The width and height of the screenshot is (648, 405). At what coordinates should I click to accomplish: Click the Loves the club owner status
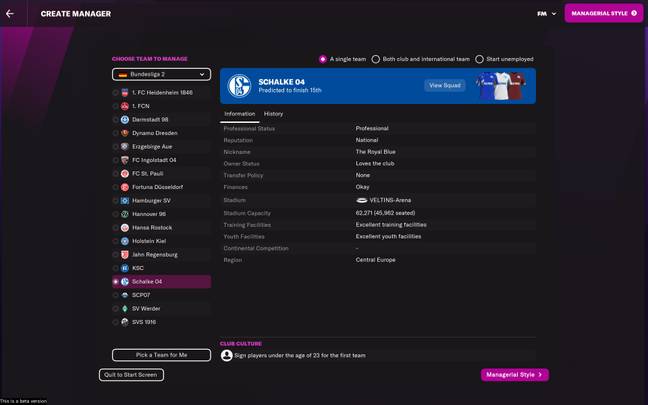[x=375, y=164]
